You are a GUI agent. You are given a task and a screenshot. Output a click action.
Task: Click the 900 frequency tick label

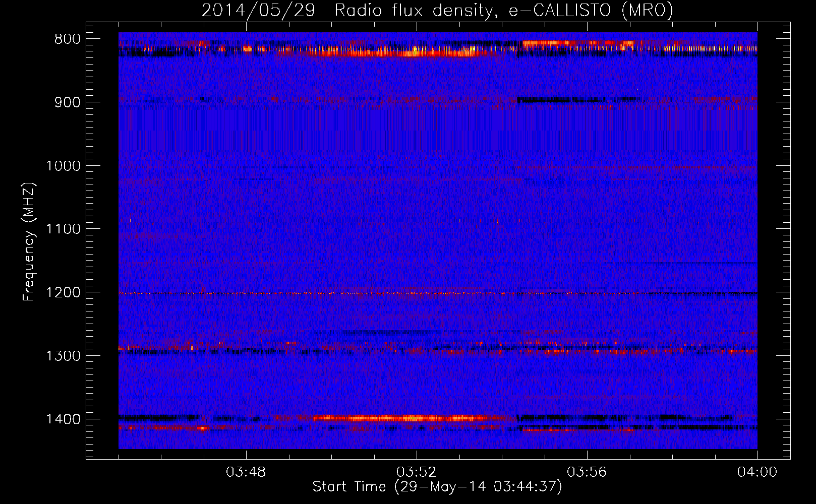[x=68, y=102]
